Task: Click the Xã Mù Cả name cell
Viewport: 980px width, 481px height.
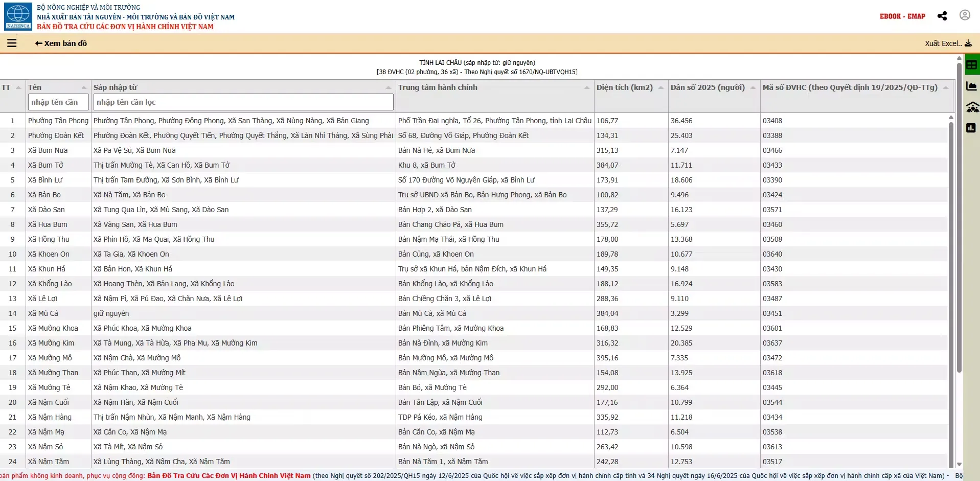Action: tap(43, 313)
